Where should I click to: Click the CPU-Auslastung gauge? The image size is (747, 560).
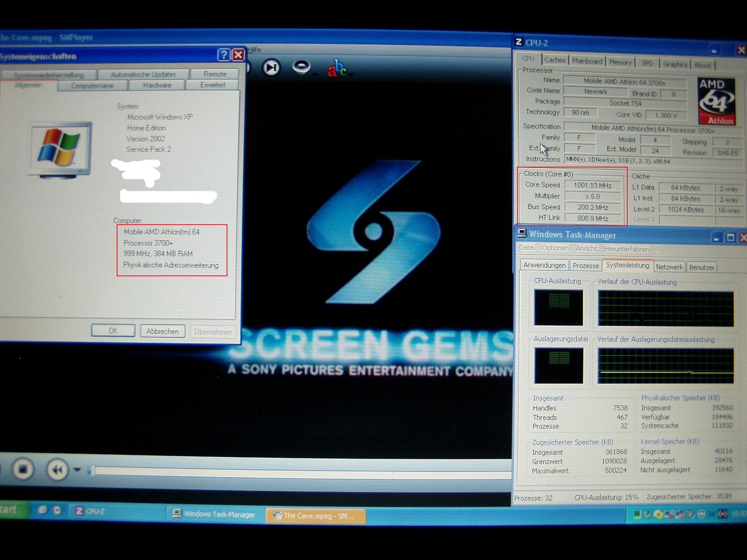559,307
